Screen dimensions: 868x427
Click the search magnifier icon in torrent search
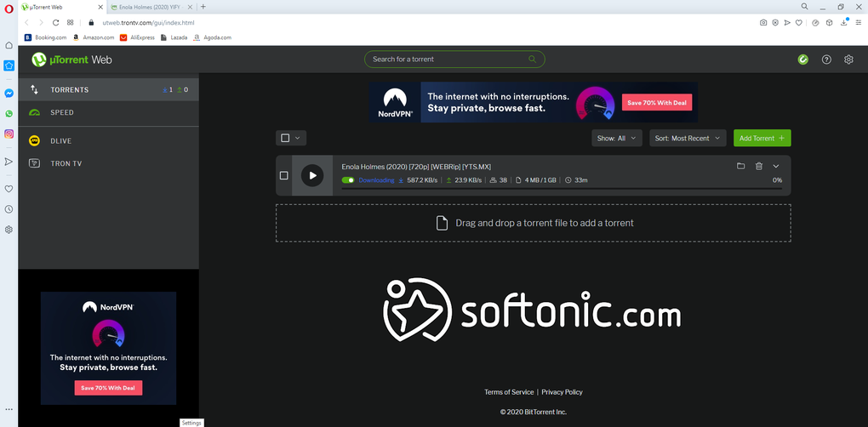[532, 60]
